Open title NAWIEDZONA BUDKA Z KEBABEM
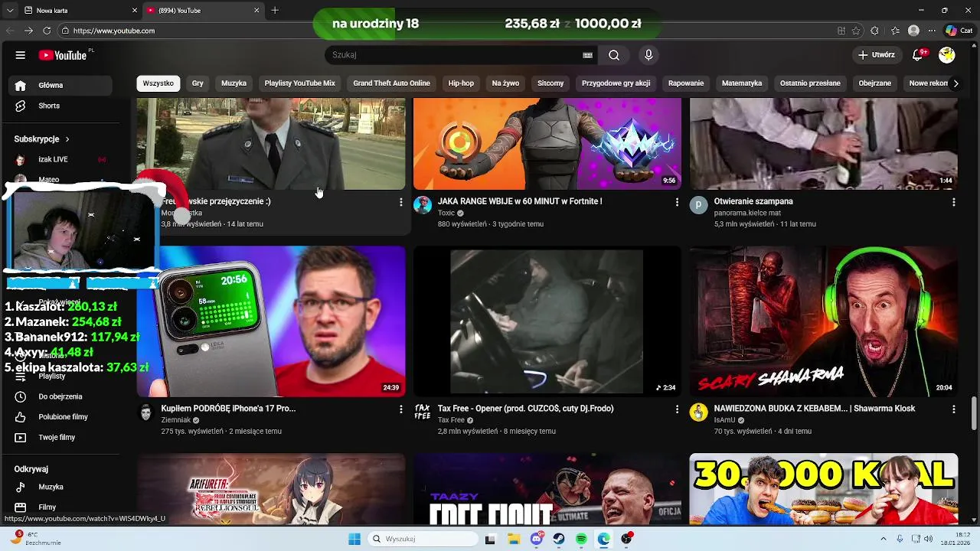The image size is (980, 551). click(815, 409)
